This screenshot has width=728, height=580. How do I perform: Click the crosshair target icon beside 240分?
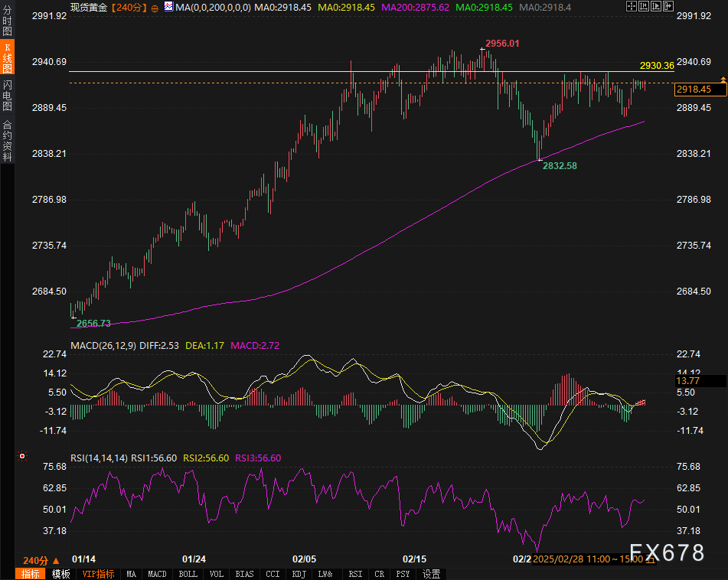pos(155,8)
